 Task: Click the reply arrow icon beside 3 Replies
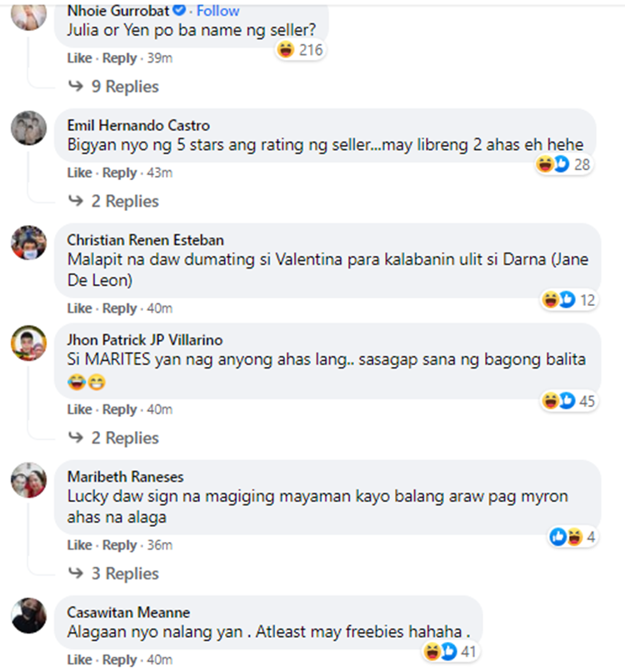(76, 573)
